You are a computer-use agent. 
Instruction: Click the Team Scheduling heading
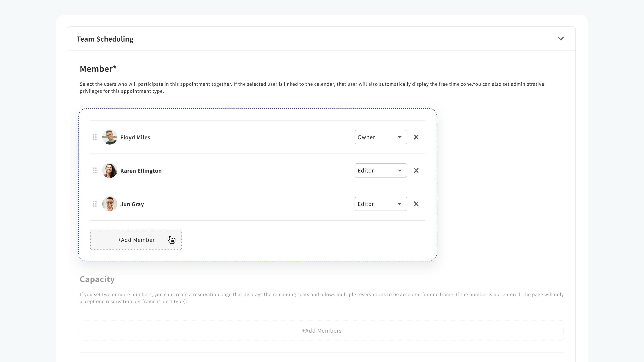(105, 39)
